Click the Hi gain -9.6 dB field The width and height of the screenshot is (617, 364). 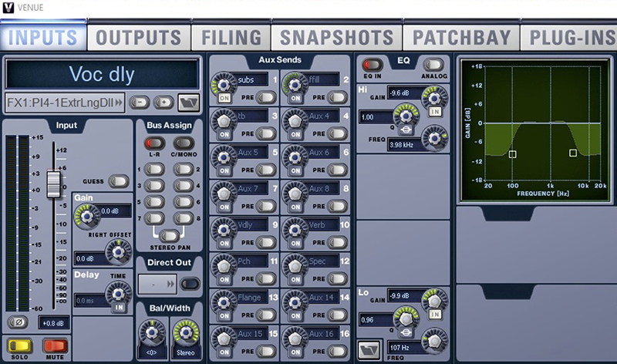coord(404,93)
